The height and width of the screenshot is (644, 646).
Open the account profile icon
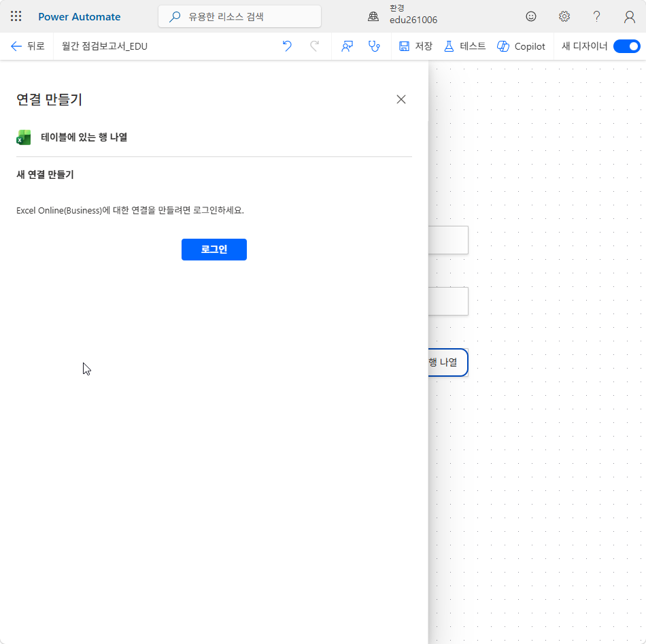[629, 16]
